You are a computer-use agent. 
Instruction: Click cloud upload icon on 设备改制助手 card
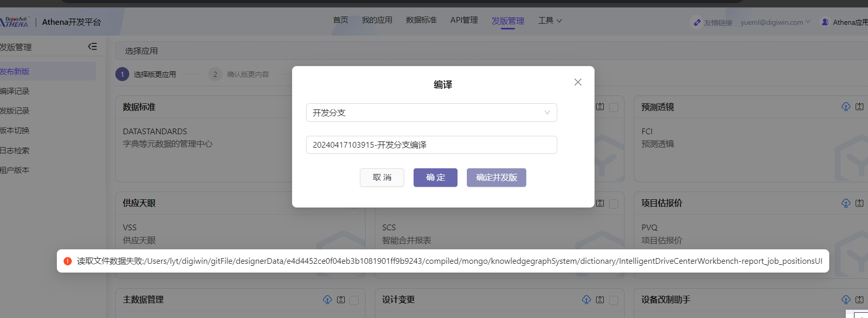point(846,299)
